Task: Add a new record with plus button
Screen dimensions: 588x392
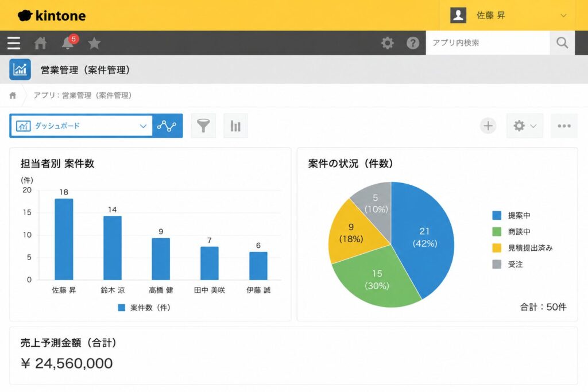Action: pyautogui.click(x=488, y=126)
